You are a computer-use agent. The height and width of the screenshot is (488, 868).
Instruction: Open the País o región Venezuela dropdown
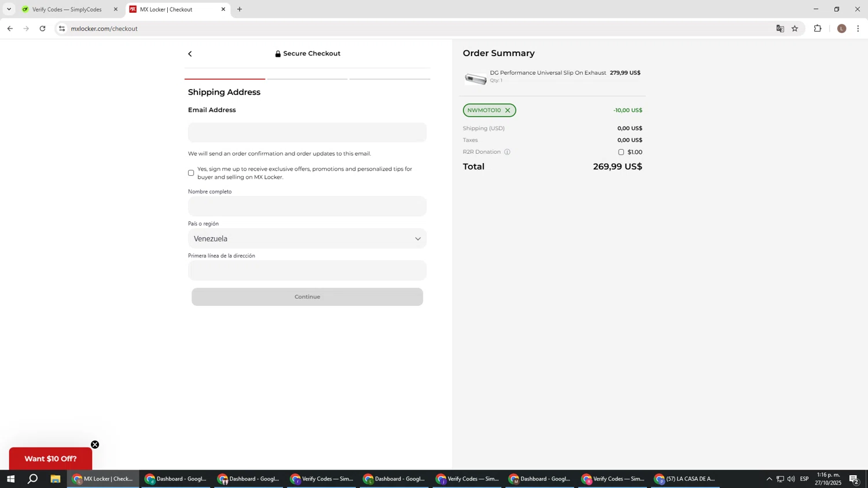click(x=307, y=239)
